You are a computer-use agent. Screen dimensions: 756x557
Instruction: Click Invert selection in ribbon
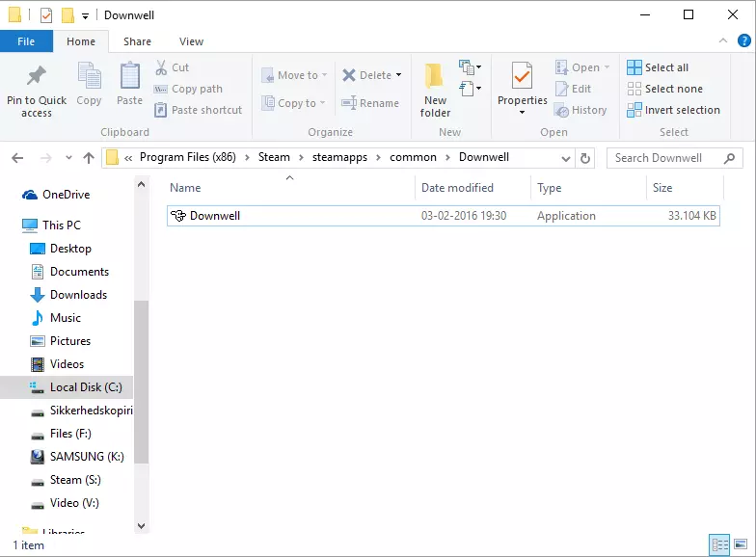tap(673, 110)
